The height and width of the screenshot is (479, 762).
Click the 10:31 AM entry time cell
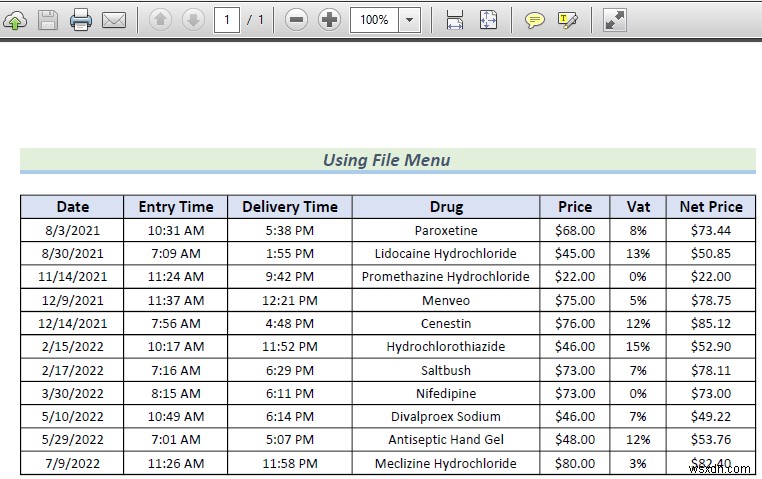click(176, 230)
